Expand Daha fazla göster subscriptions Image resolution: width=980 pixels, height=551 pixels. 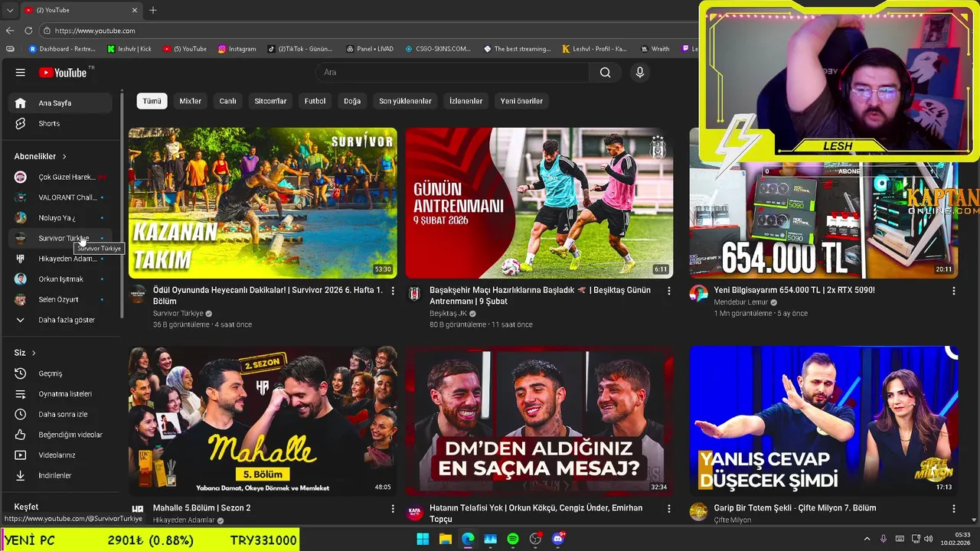(60, 320)
